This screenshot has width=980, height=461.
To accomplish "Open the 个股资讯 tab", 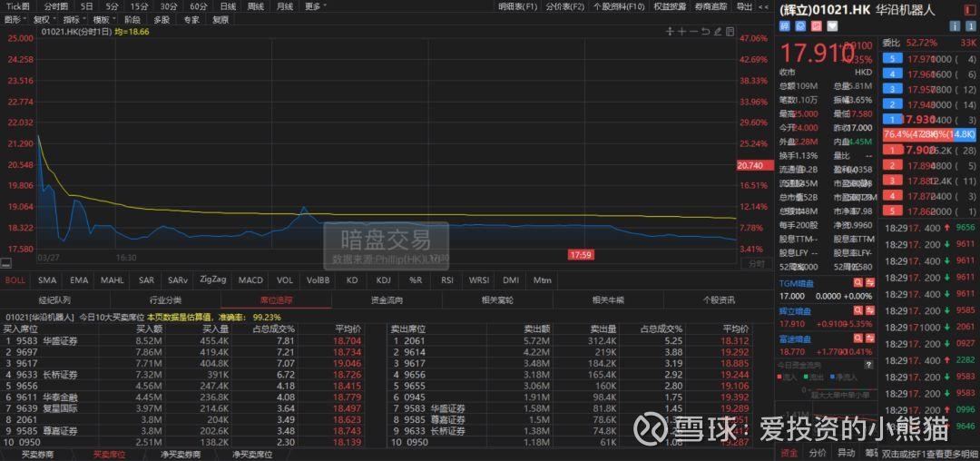I will 719,300.
